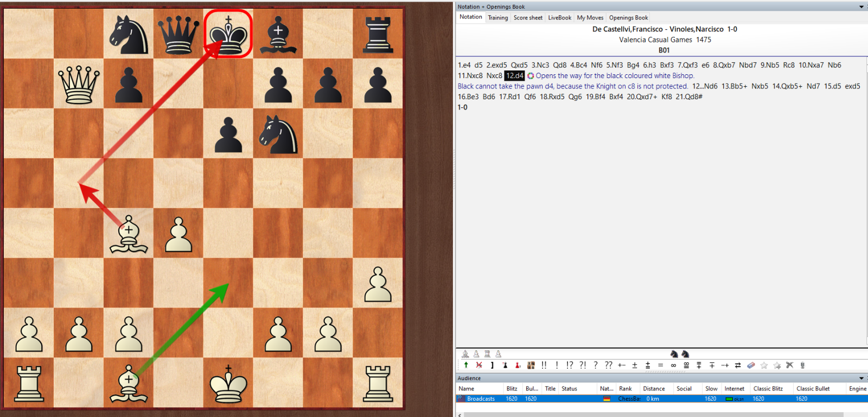This screenshot has height=417, width=868.
Task: Sort audience by the Blitz column header
Action: pos(512,389)
